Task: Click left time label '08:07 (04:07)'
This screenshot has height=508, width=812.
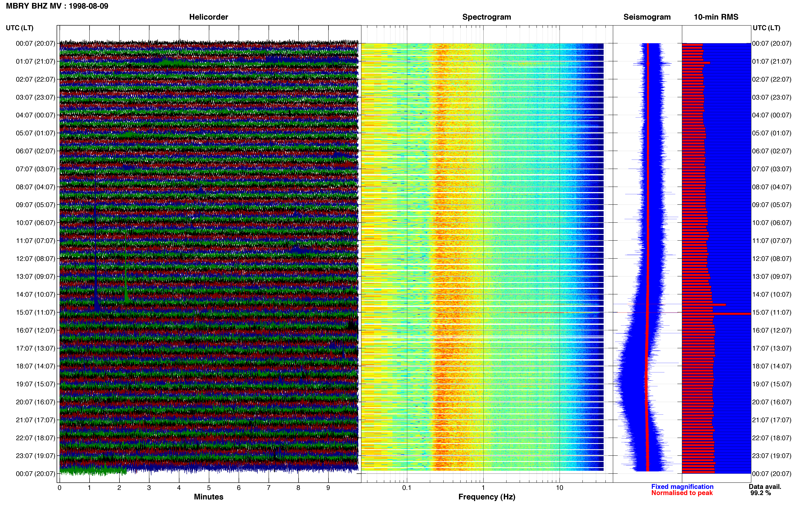Action: click(35, 187)
